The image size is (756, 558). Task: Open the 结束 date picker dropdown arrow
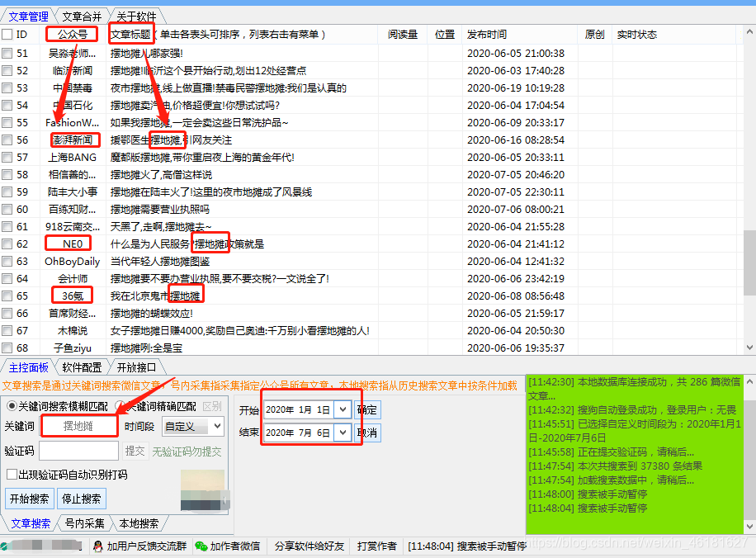coord(343,433)
